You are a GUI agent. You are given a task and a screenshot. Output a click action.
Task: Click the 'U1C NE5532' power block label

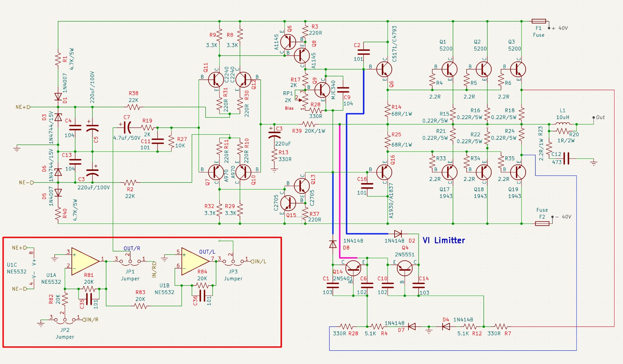tap(17, 268)
